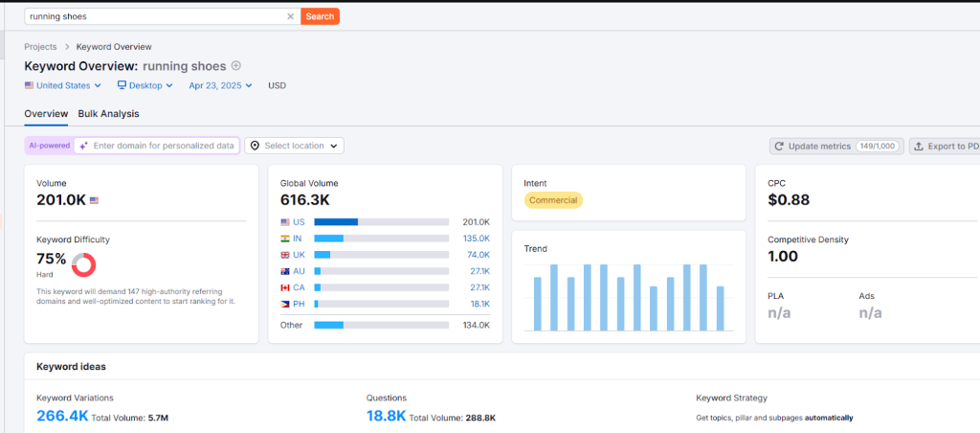Open the Select location dropdown
This screenshot has height=433, width=980.
(x=294, y=146)
